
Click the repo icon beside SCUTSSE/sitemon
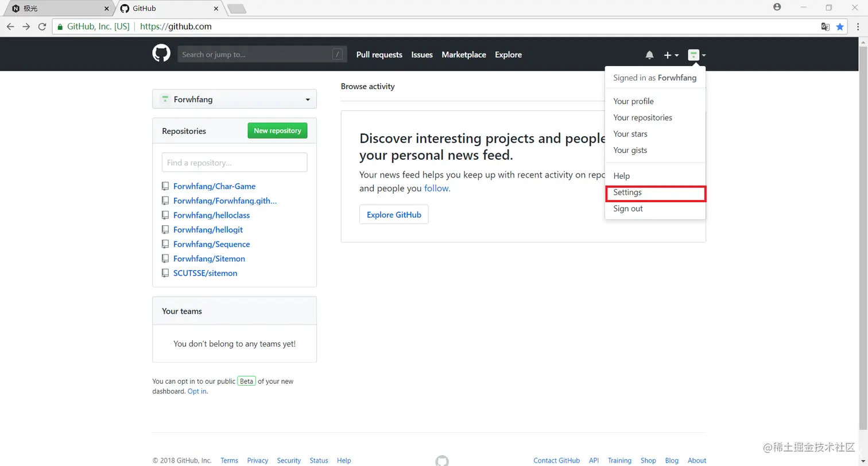165,273
